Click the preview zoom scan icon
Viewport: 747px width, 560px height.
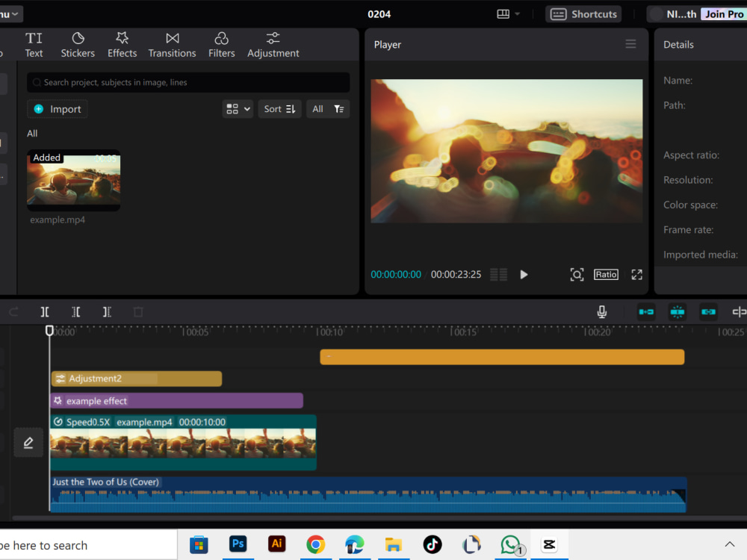(x=577, y=275)
